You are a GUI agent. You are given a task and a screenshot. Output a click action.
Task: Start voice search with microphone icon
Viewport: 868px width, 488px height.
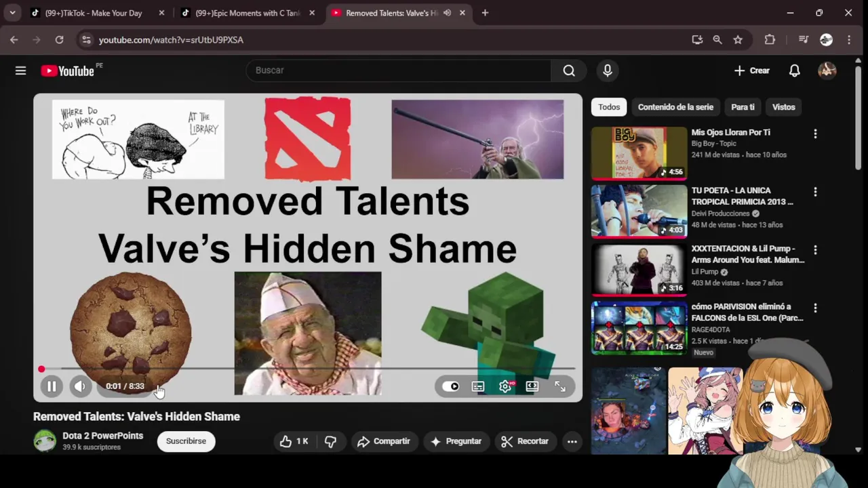click(608, 70)
